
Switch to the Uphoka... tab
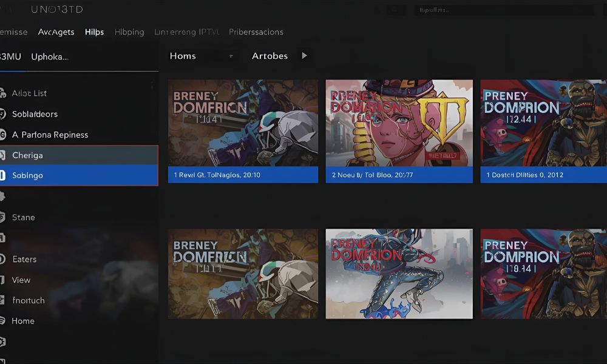tap(50, 56)
